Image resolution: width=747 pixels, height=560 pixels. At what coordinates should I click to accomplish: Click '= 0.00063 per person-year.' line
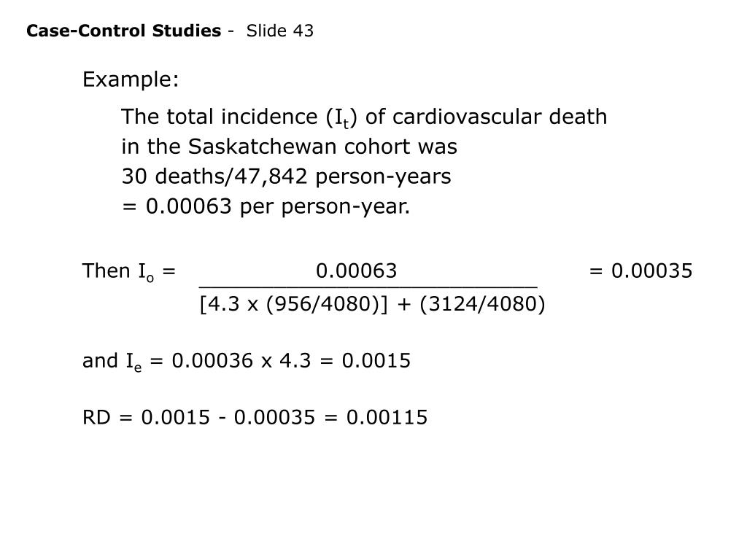[266, 206]
